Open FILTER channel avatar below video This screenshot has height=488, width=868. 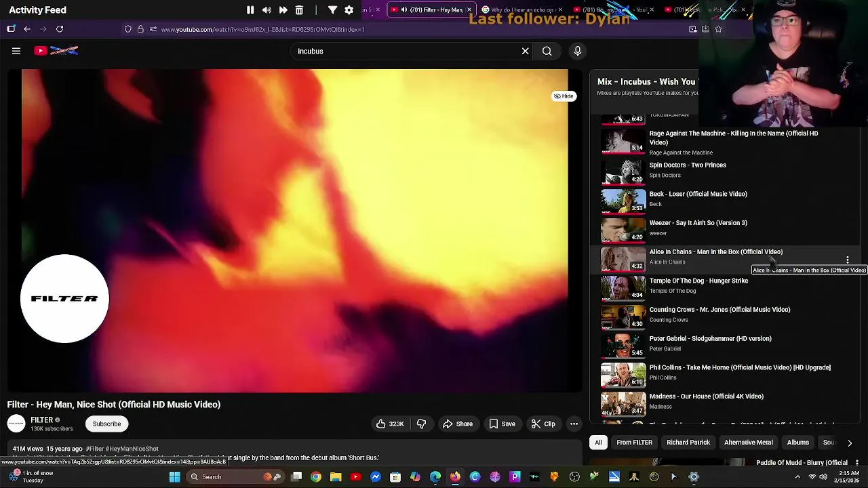click(16, 424)
